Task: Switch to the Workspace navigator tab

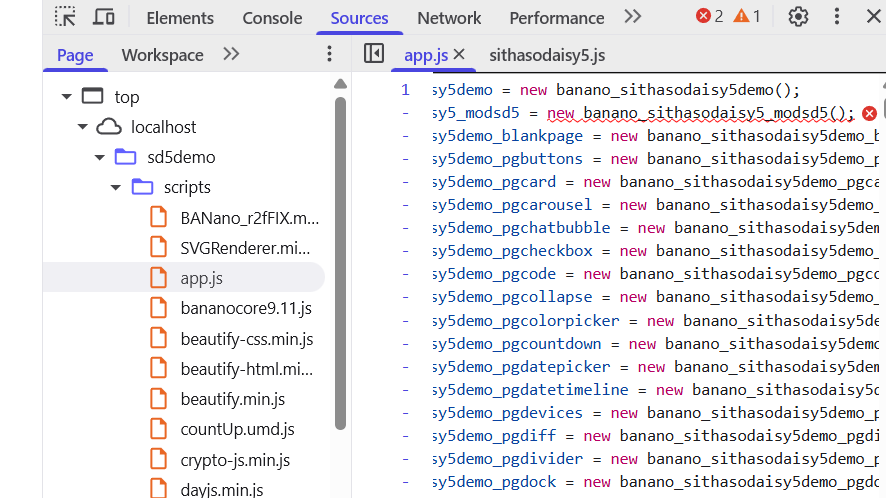Action: point(162,55)
